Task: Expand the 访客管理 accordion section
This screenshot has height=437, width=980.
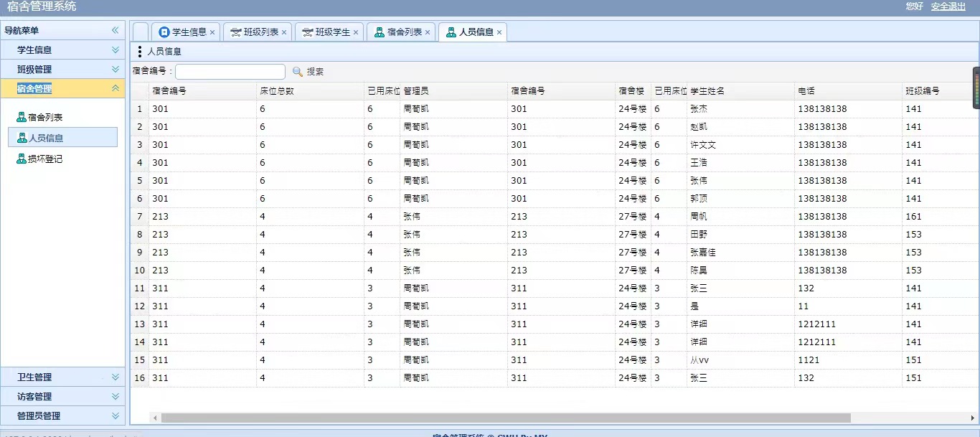Action: point(115,396)
